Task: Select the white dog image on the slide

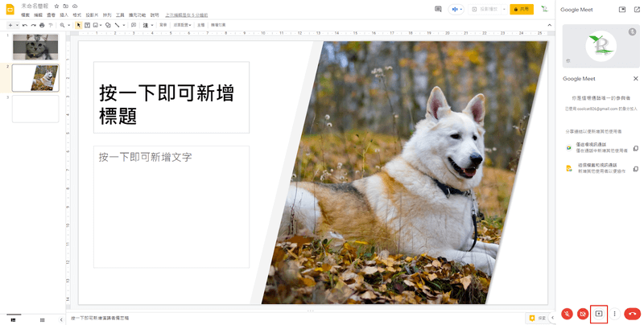Action: point(405,172)
